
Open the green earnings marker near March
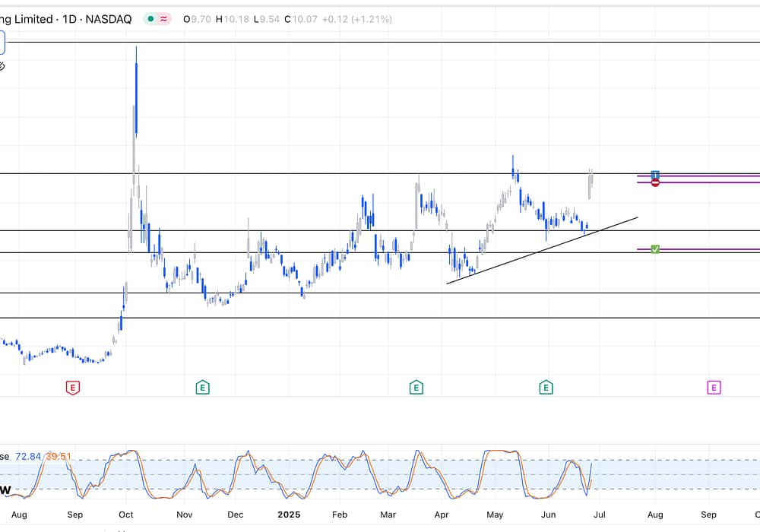pos(416,388)
